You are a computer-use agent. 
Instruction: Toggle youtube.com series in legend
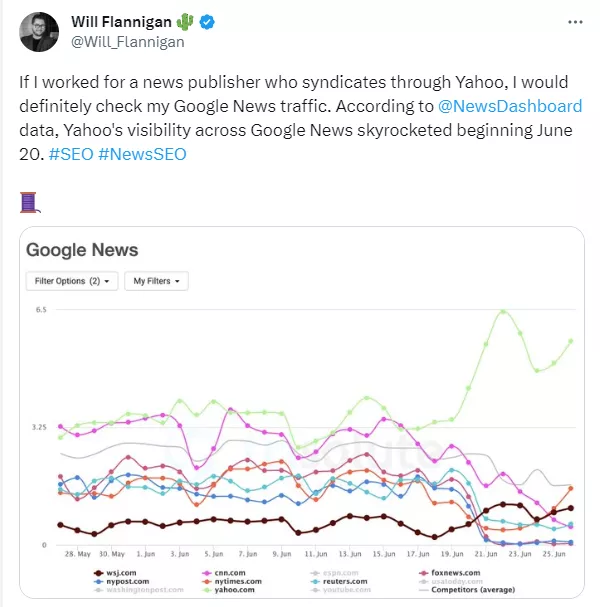tap(341, 590)
